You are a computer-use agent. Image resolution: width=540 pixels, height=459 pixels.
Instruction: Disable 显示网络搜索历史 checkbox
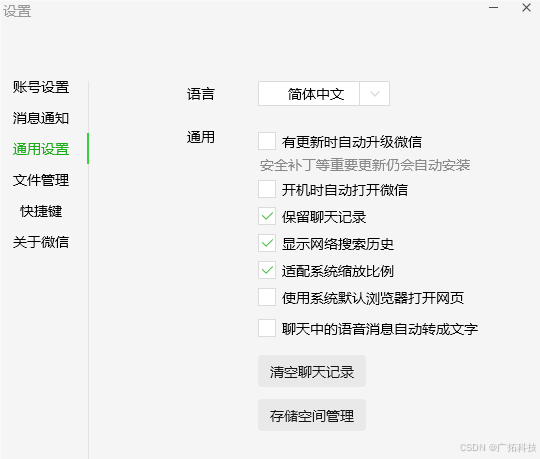click(267, 243)
